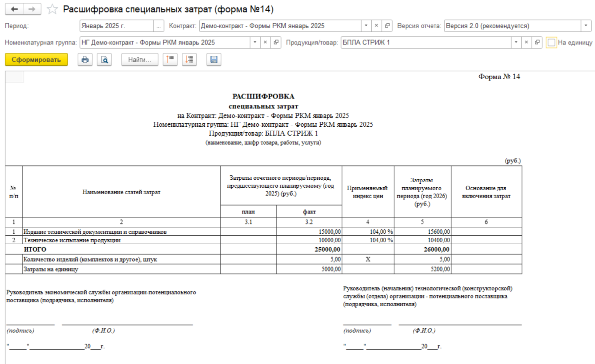Click the Сформировать button
The height and width of the screenshot is (364, 595).
[36, 60]
